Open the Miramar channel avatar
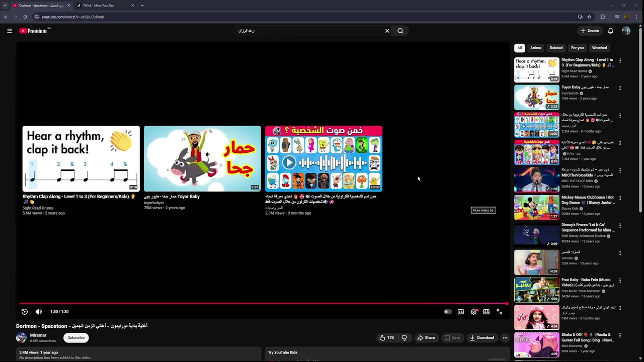This screenshot has width=644, height=362. (x=21, y=338)
